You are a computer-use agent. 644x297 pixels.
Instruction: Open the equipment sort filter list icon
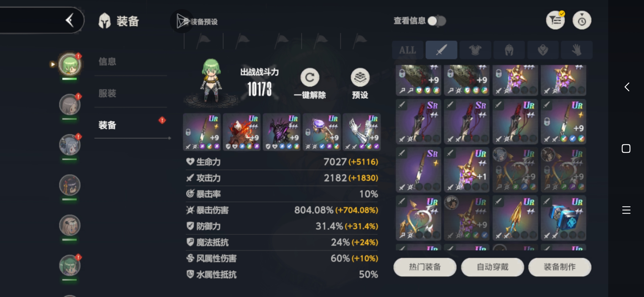coord(555,20)
